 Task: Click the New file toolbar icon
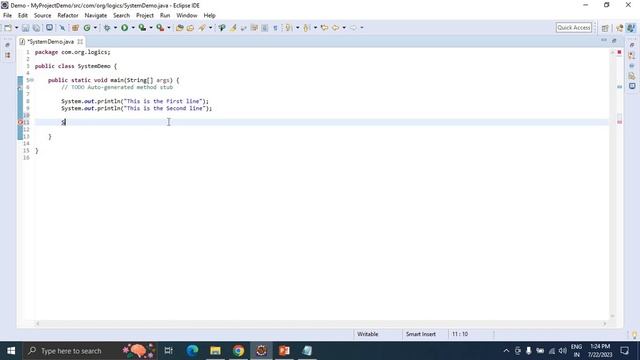pyautogui.click(x=8, y=28)
